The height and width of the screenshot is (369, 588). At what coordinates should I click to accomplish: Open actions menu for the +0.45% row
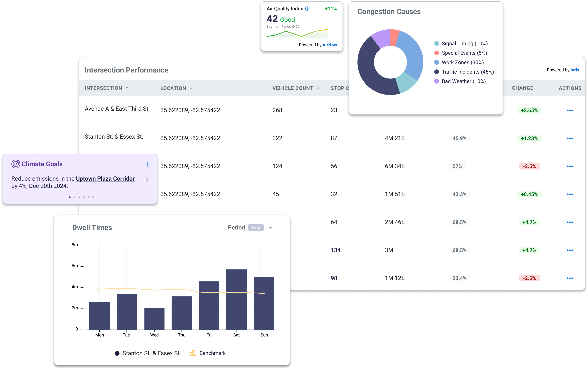tap(570, 194)
